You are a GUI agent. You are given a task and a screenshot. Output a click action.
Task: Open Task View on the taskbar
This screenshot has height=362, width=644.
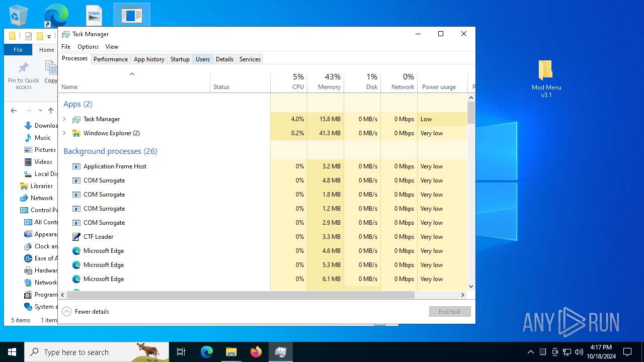click(181, 352)
